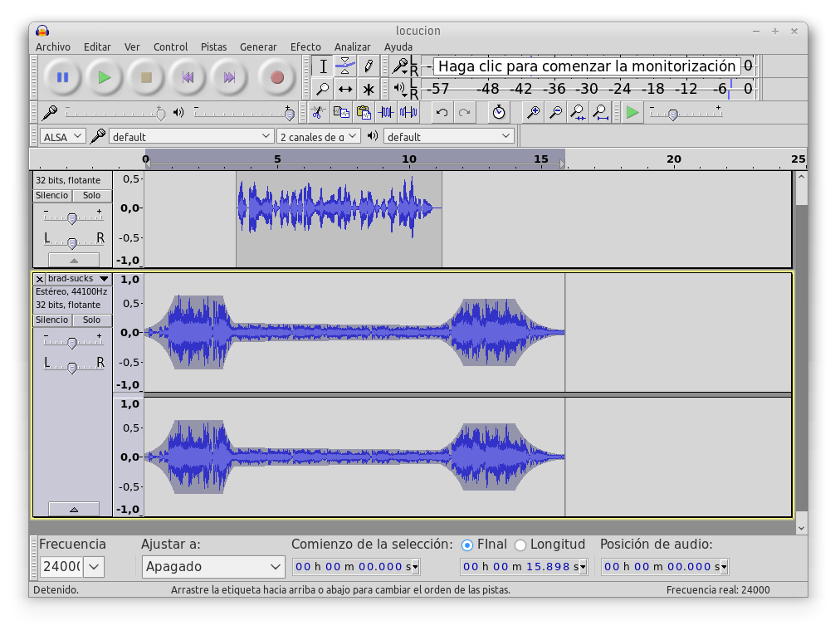This screenshot has width=840, height=640.
Task: Click the Undo arrow icon
Action: [x=442, y=112]
